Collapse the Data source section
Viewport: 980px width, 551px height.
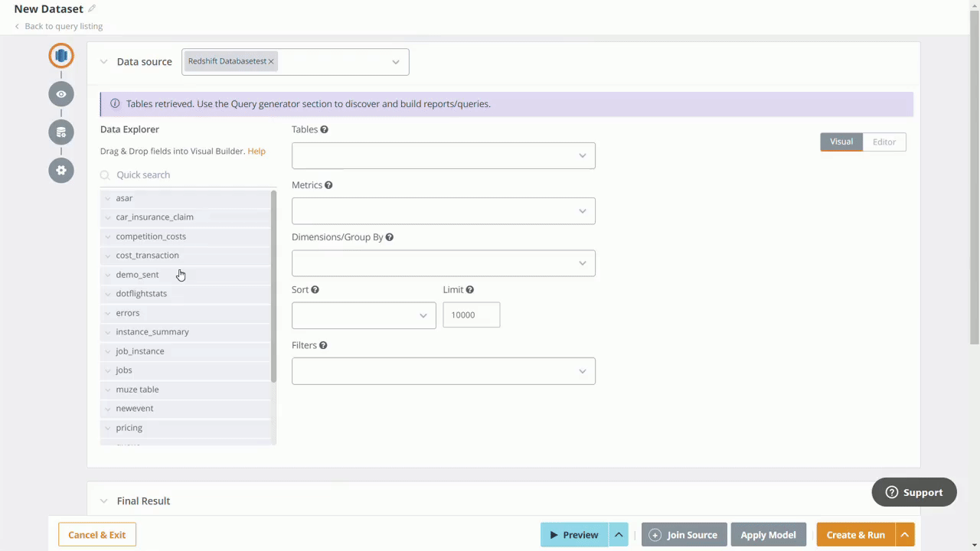click(103, 61)
